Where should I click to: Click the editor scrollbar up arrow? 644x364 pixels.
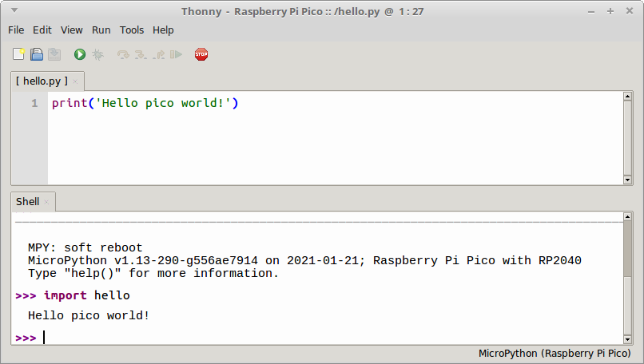pyautogui.click(x=627, y=96)
